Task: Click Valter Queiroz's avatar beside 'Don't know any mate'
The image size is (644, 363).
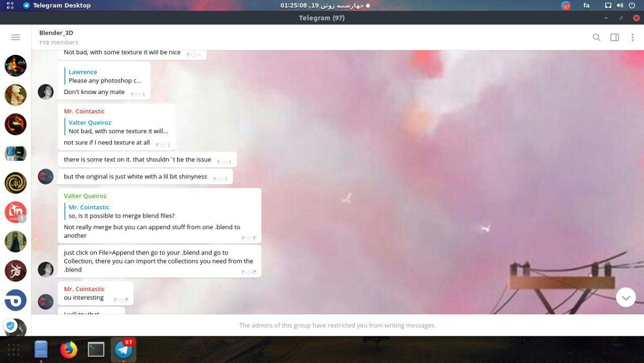Action: coord(46,92)
